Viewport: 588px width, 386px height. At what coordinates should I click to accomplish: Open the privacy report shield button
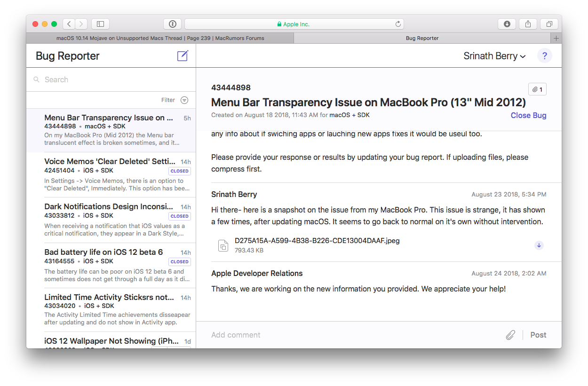(x=173, y=24)
